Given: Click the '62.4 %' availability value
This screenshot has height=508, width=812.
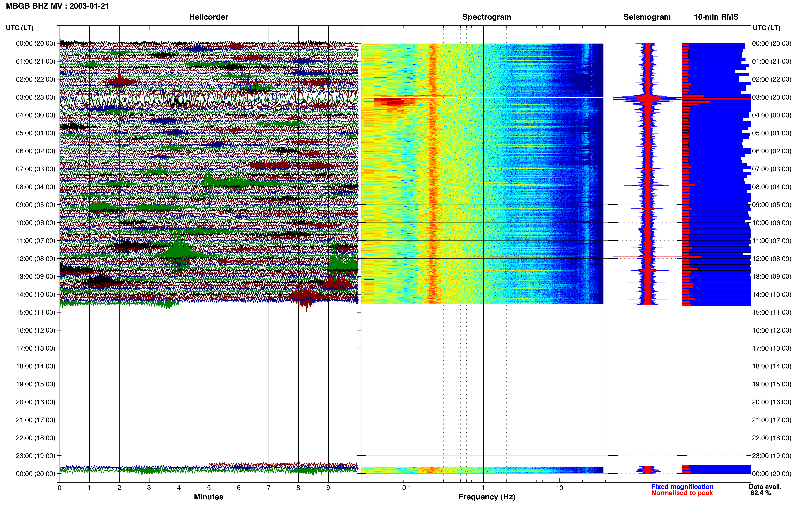Looking at the screenshot, I should click(x=761, y=493).
